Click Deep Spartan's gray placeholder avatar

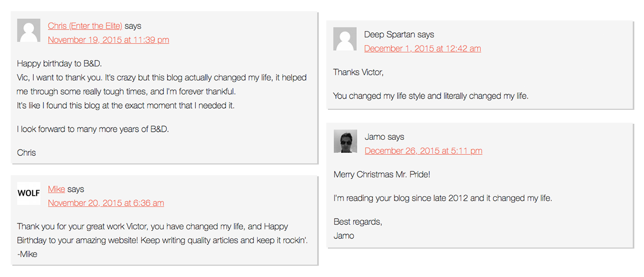[x=345, y=39]
